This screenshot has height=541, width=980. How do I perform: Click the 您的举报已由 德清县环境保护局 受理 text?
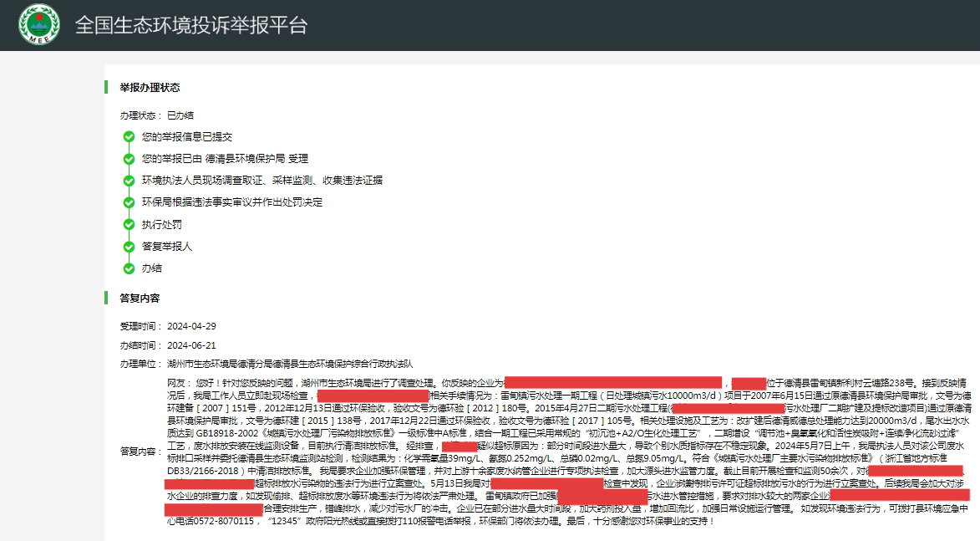tap(225, 159)
